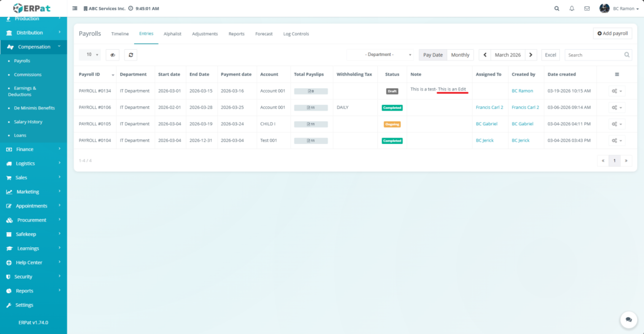Go to the next month arrow
The height and width of the screenshot is (334, 644).
pyautogui.click(x=531, y=55)
